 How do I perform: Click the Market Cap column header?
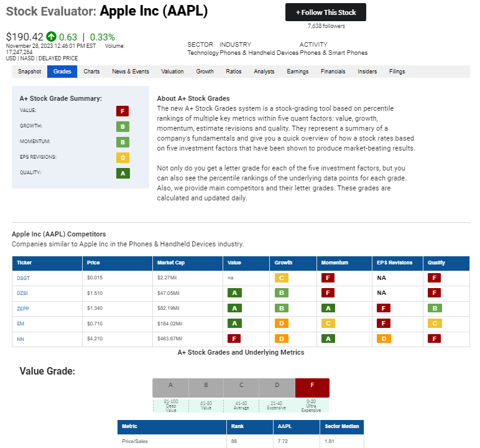point(188,263)
